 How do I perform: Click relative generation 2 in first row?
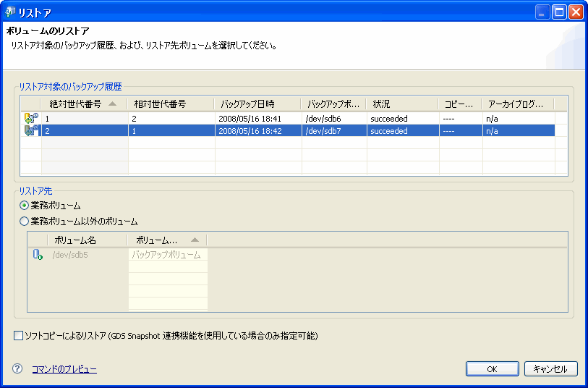[x=171, y=119]
